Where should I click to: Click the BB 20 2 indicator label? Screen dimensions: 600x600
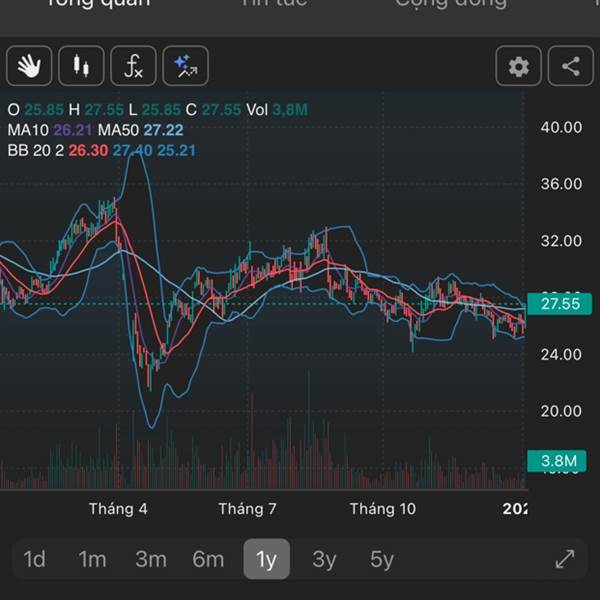(36, 150)
